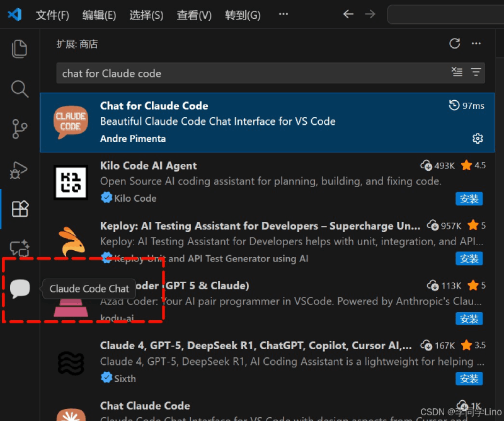Open the Source Control view
This screenshot has width=504, height=421.
pos(20,129)
